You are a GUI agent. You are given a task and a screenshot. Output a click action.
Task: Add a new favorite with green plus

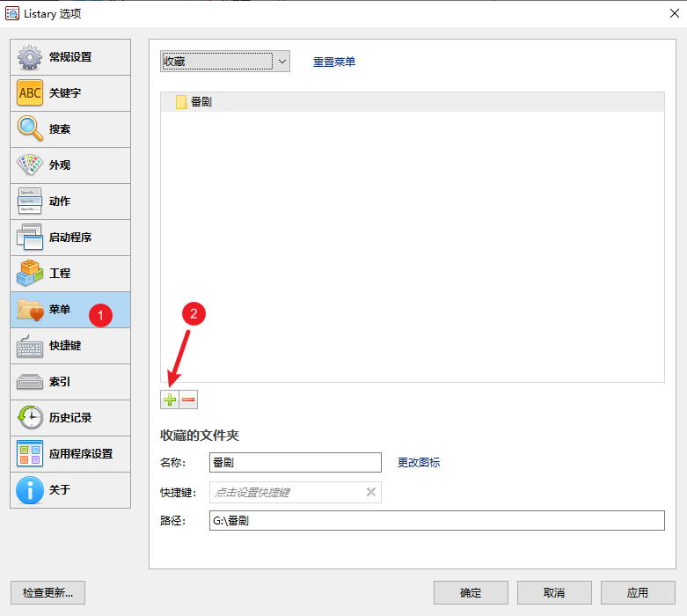click(170, 400)
